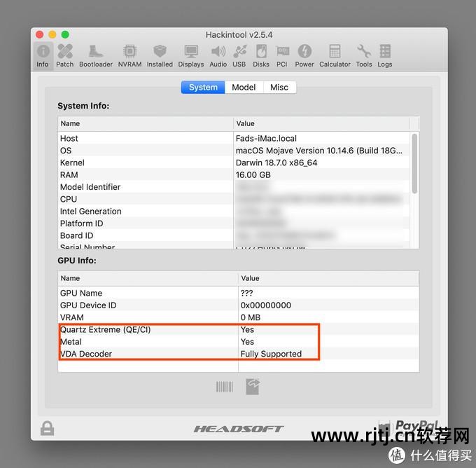Open the Power section

[x=304, y=56]
